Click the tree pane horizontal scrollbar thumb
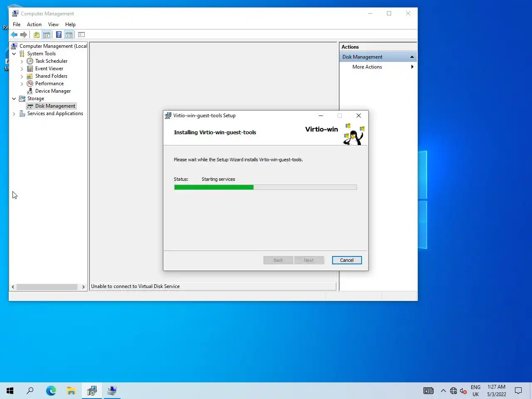532x399 pixels. tap(47, 287)
